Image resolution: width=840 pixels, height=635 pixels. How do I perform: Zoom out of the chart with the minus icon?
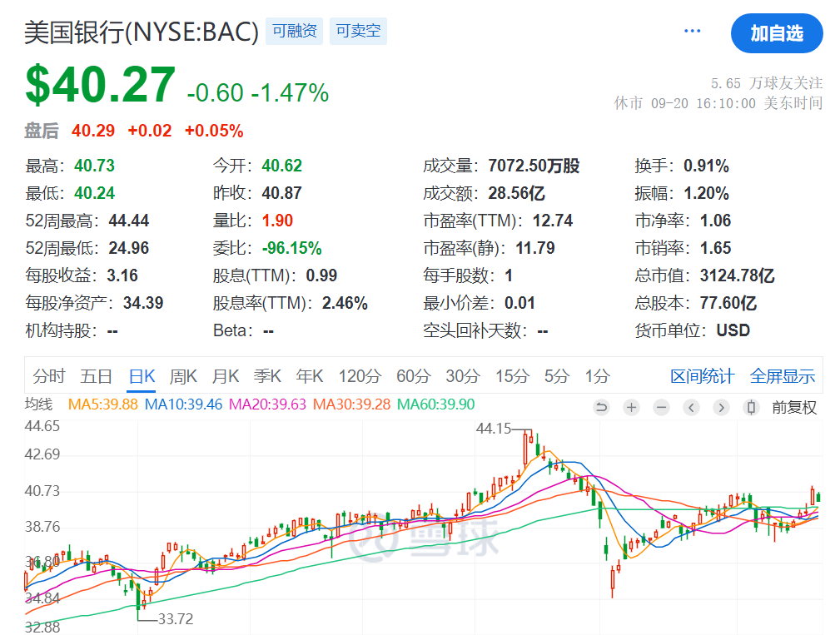pos(661,407)
